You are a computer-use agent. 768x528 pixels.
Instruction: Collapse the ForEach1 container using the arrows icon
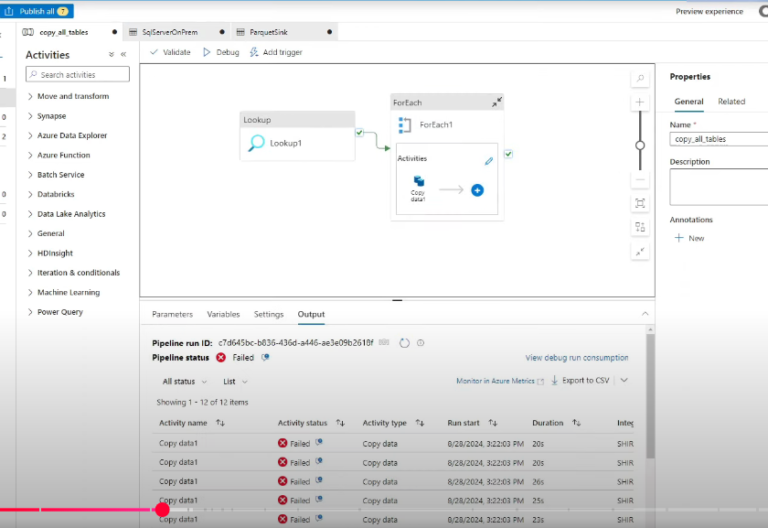pos(497,102)
